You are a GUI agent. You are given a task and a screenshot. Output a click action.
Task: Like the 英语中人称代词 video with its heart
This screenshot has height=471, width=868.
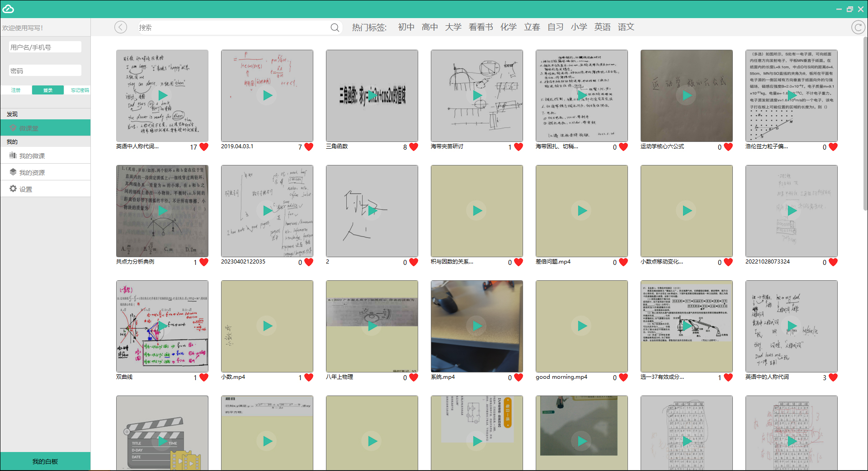point(204,147)
